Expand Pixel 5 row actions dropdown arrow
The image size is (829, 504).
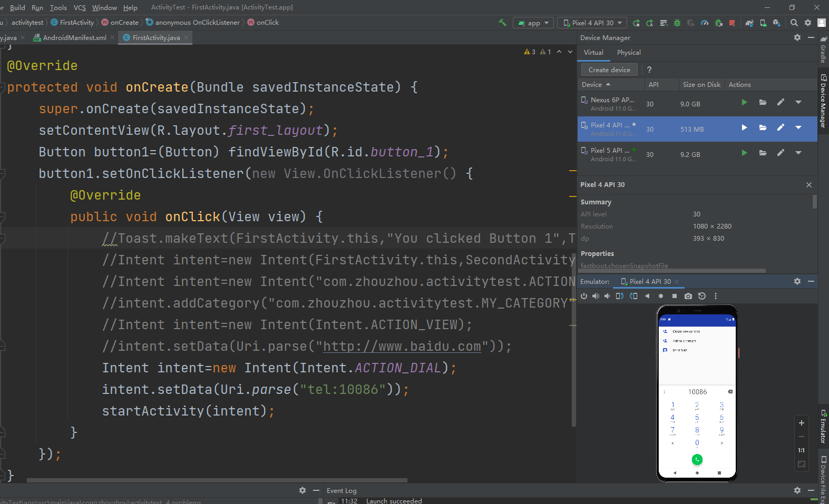point(798,153)
